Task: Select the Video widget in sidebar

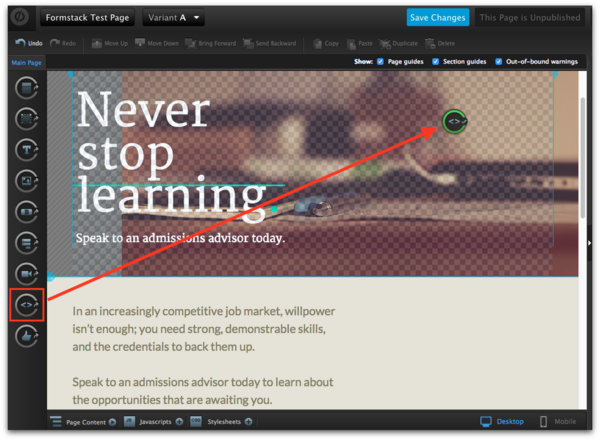Action: [27, 273]
